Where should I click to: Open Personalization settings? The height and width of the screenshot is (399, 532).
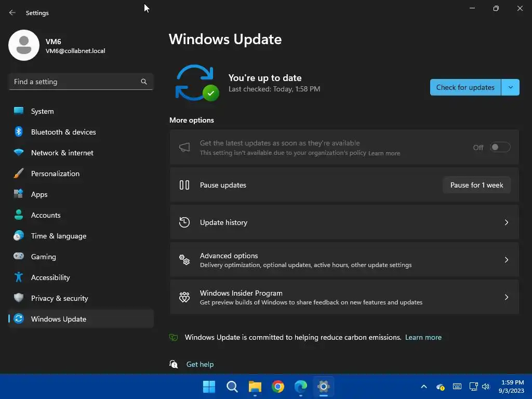pos(81,173)
